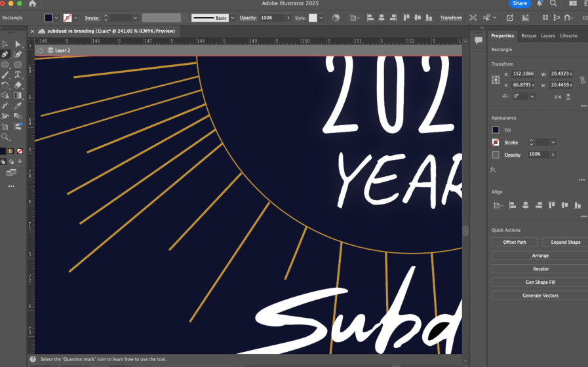Viewport: 588px width, 367px height.
Task: Toggle constrain width and height proportions link
Action: [x=582, y=79]
